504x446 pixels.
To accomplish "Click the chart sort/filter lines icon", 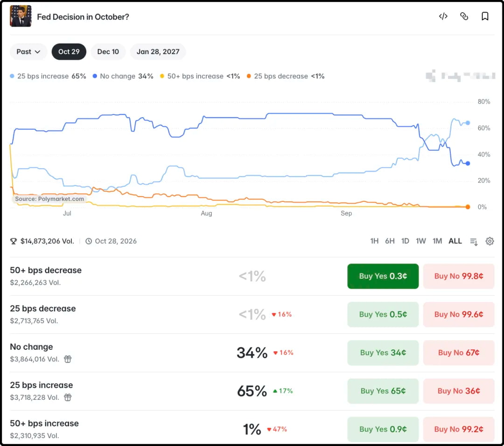I will 474,241.
